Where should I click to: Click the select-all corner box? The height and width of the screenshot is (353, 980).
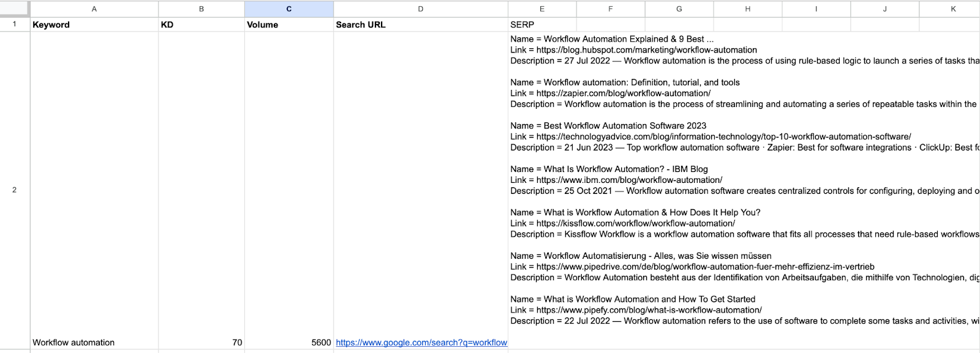15,9
